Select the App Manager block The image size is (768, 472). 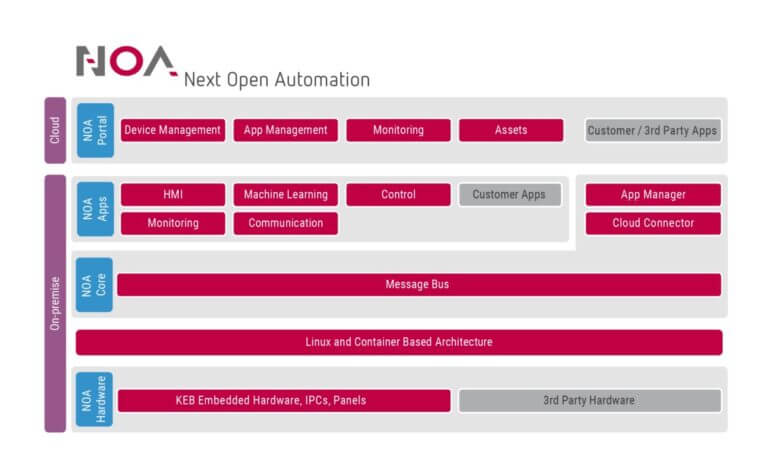point(652,195)
